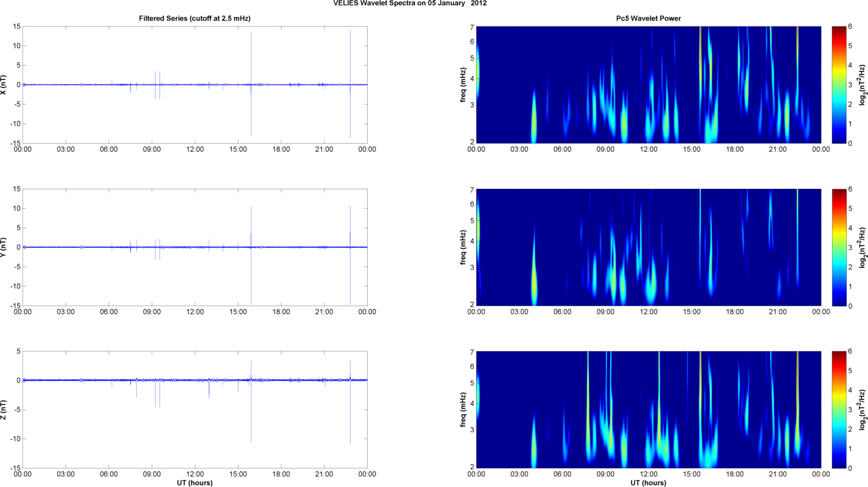Click the middle Pc5 wavelet spectrogram
The width and height of the screenshot is (868, 487).
648,247
